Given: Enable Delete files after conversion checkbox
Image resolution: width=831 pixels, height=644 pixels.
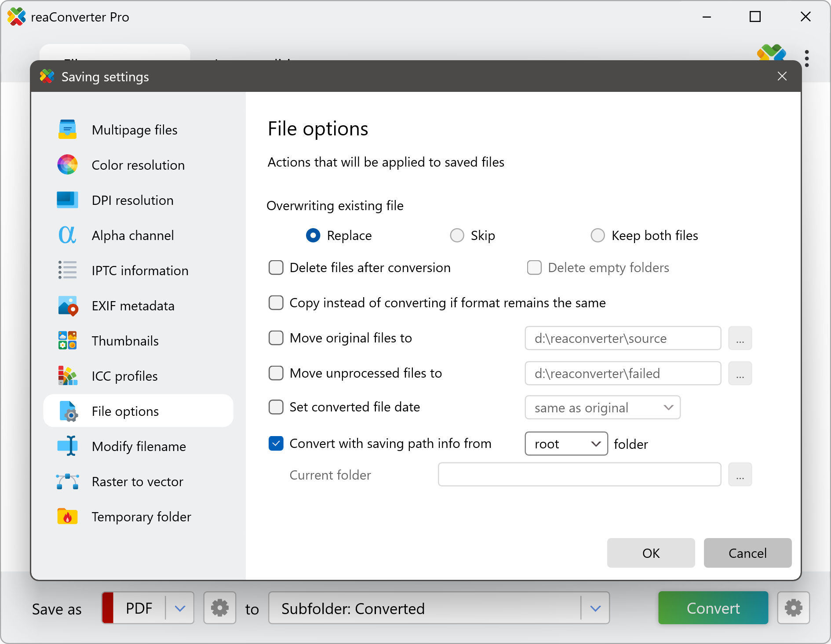Looking at the screenshot, I should pos(276,268).
